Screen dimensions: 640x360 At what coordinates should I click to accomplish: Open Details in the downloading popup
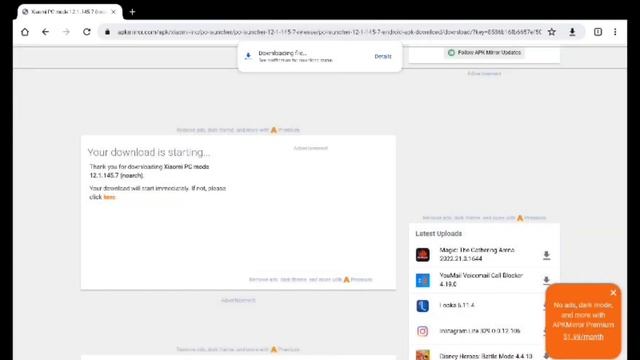tap(383, 56)
